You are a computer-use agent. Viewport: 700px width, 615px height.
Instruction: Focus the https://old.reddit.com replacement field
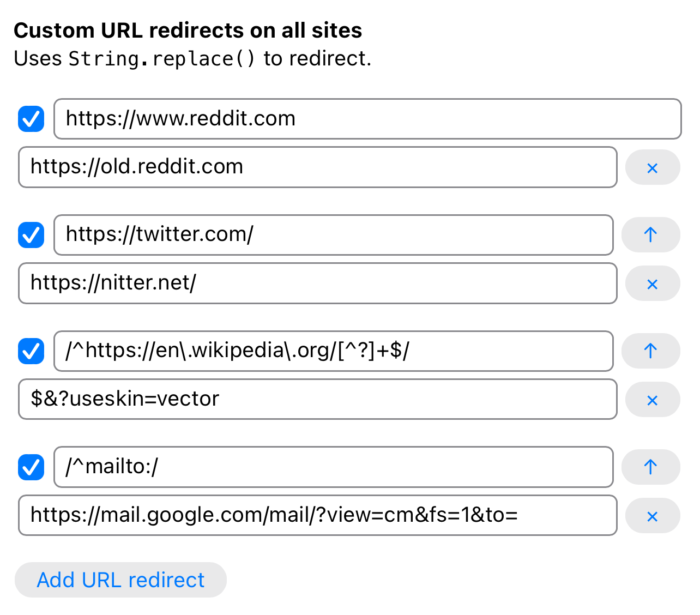pyautogui.click(x=317, y=167)
